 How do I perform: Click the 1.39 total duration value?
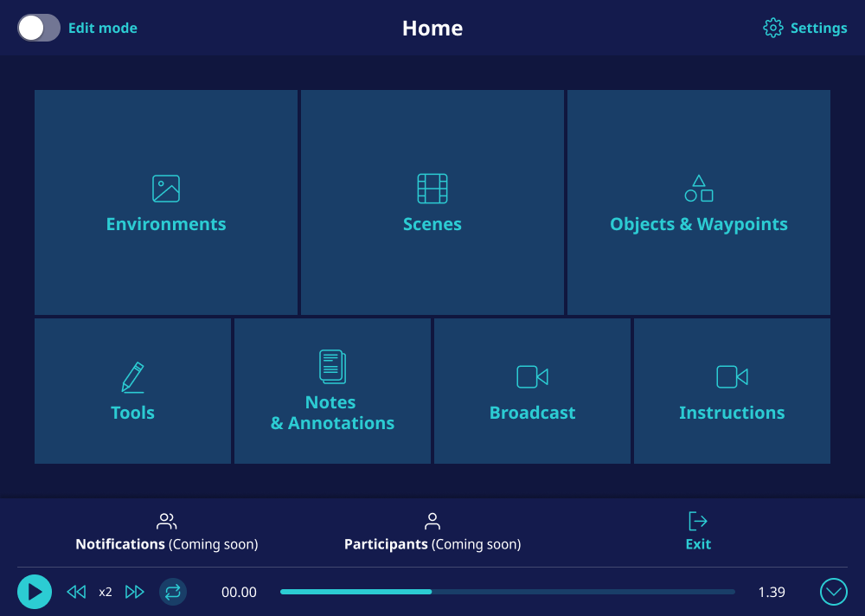772,593
